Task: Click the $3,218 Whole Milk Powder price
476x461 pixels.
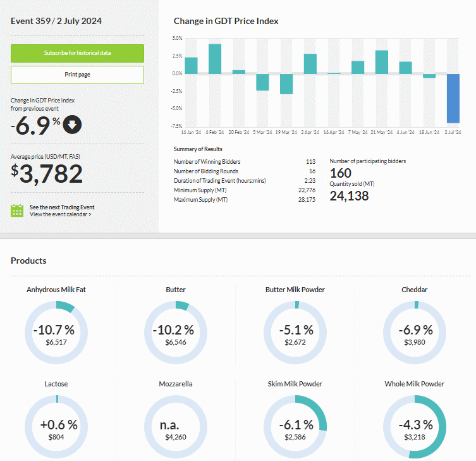Action: click(415, 437)
